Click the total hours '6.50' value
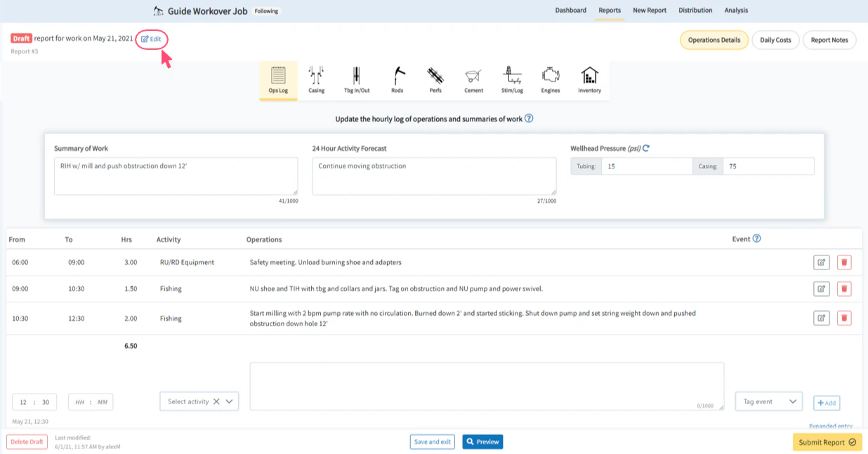868x454 pixels. coord(131,346)
